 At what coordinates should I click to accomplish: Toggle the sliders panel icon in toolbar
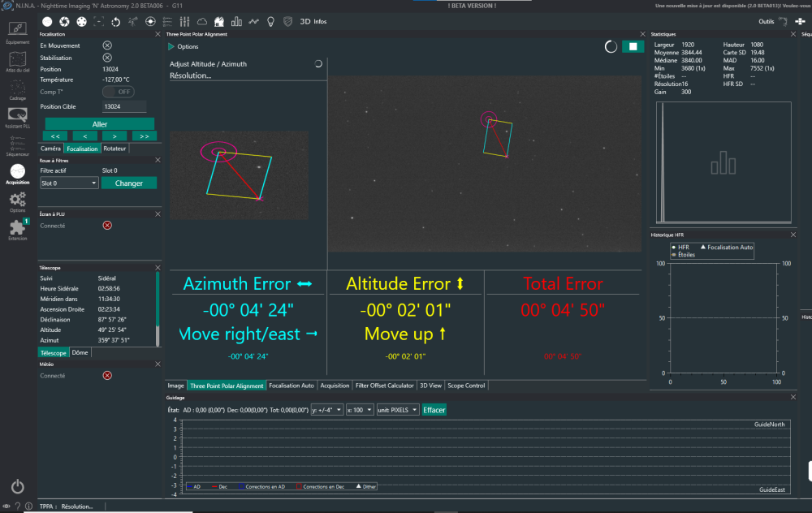[184, 22]
